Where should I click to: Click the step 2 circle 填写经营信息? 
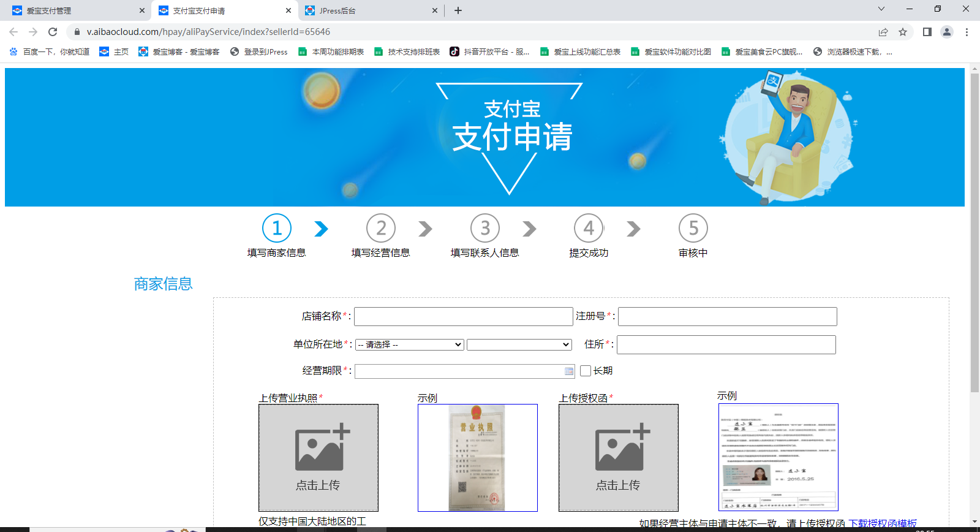[381, 229]
